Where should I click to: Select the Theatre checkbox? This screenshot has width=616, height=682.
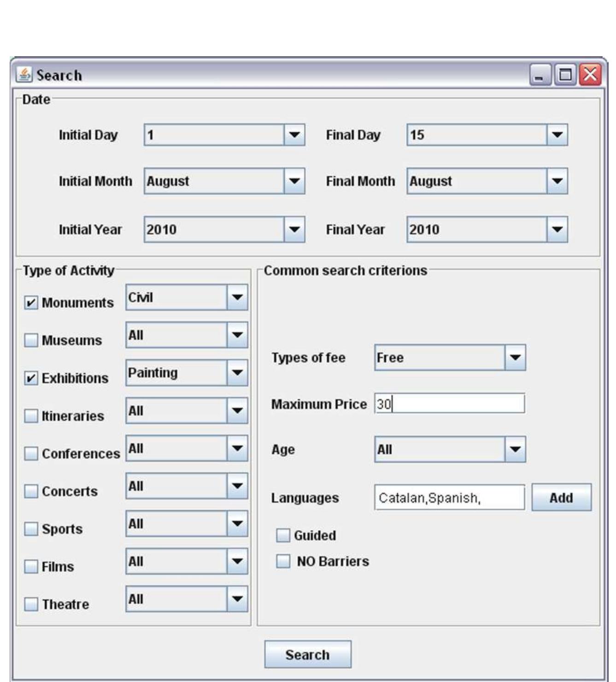pos(31,604)
